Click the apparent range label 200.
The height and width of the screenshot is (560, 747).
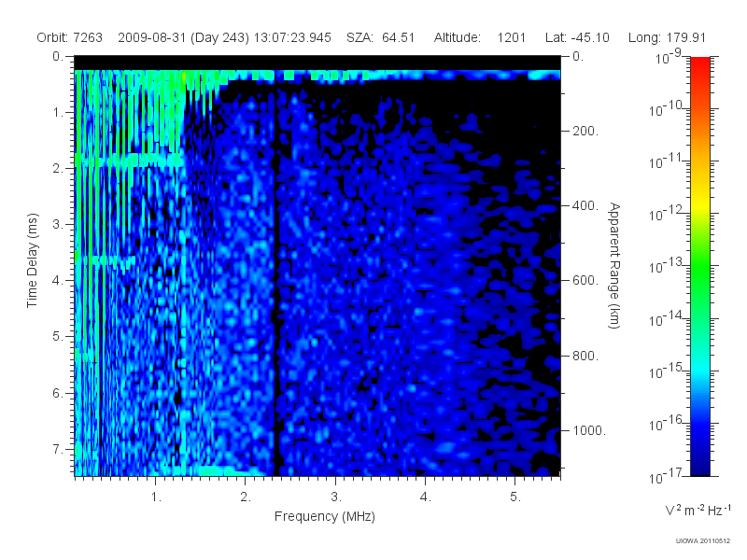coord(585,131)
